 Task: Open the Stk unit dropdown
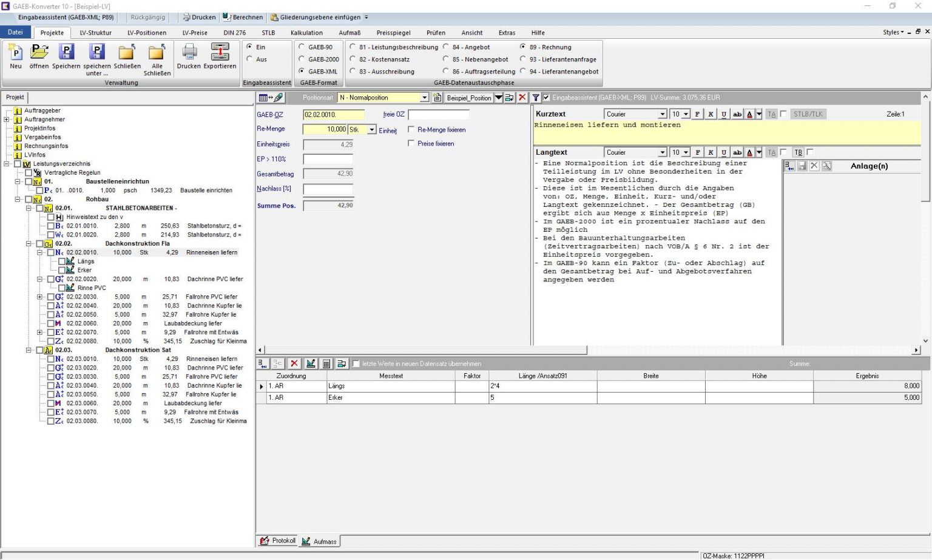coord(372,129)
